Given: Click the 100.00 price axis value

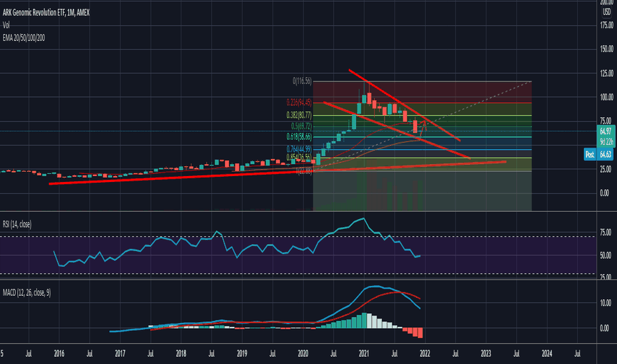Looking at the screenshot, I should click(x=606, y=97).
